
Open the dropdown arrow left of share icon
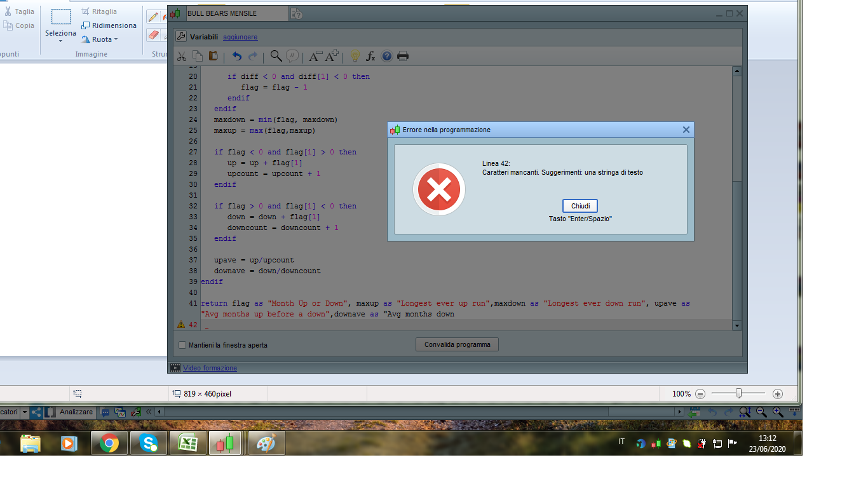pos(25,412)
